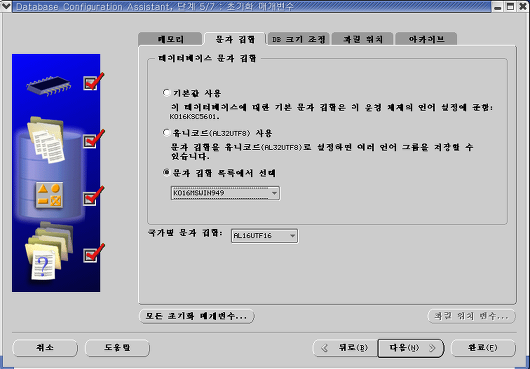Switch to the 메모리 tab

point(170,39)
